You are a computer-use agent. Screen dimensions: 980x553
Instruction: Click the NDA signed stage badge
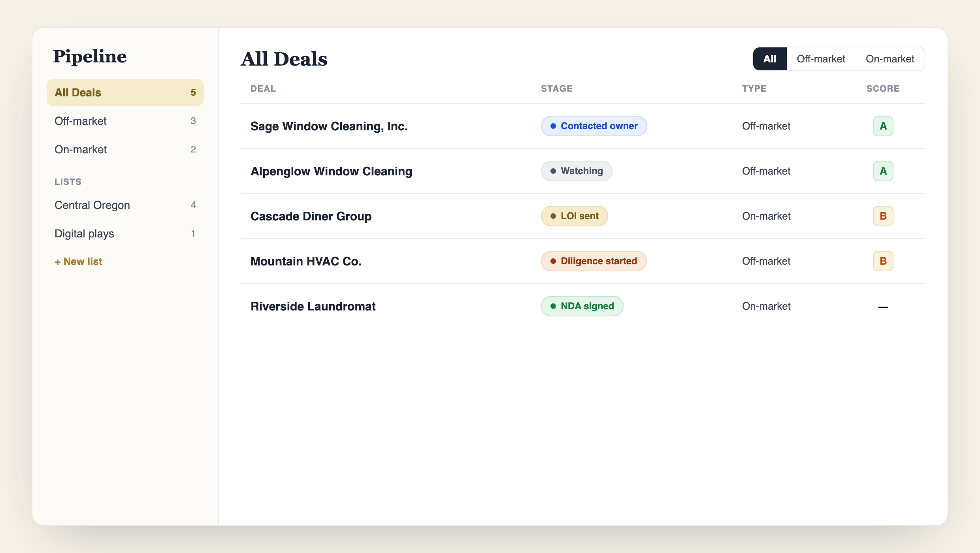(582, 306)
